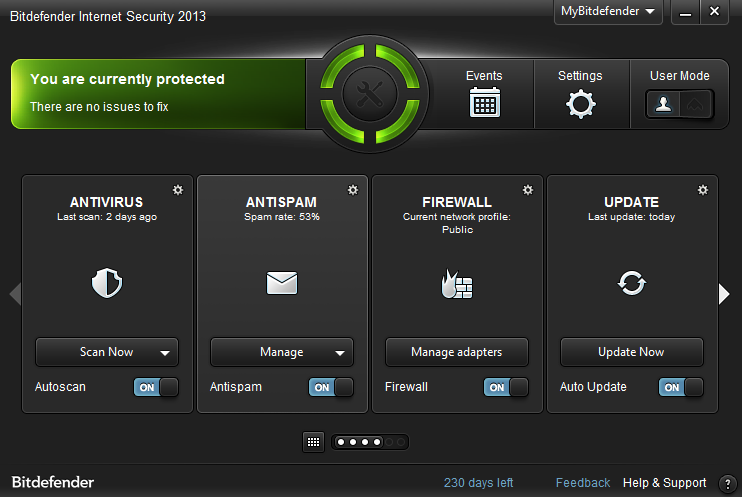Click the 'Last scan: 2 days ago' text
742x497 pixels.
click(x=107, y=217)
